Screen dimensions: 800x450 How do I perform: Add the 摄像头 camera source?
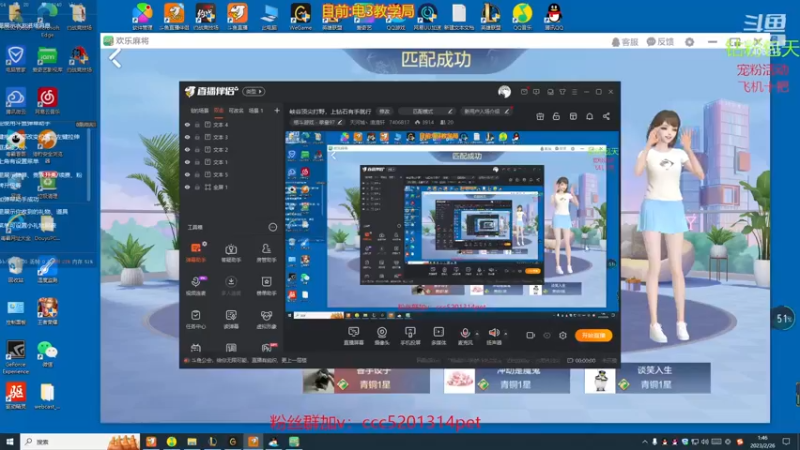pos(382,336)
